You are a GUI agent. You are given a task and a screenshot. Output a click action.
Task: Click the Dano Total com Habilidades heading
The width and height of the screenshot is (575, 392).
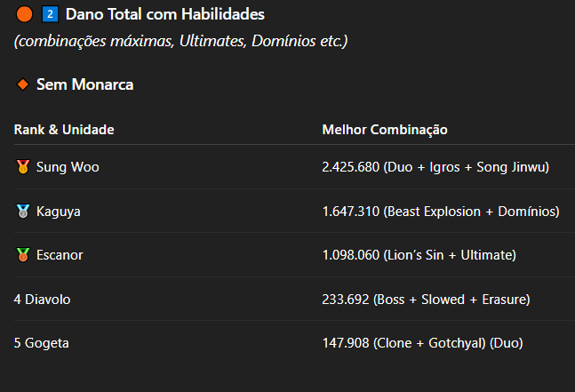[164, 14]
